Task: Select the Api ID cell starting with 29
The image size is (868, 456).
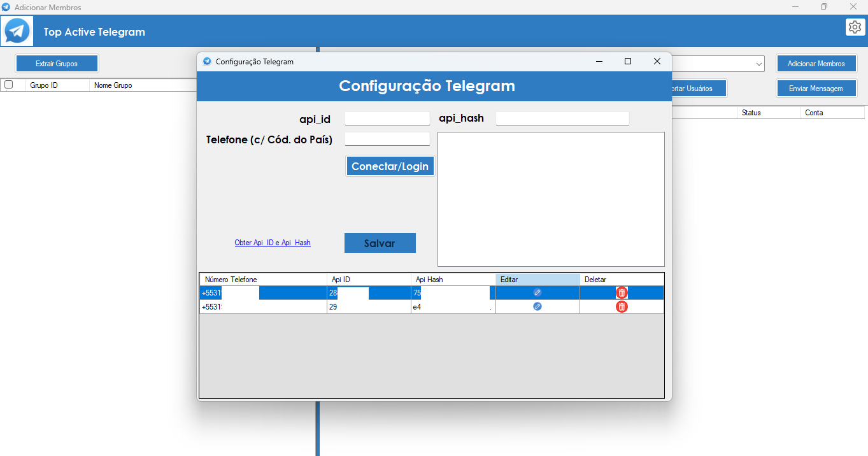Action: 369,306
